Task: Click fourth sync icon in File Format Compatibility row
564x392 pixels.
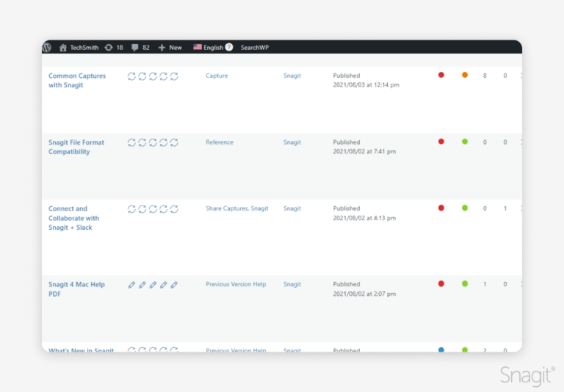Action: (x=164, y=142)
